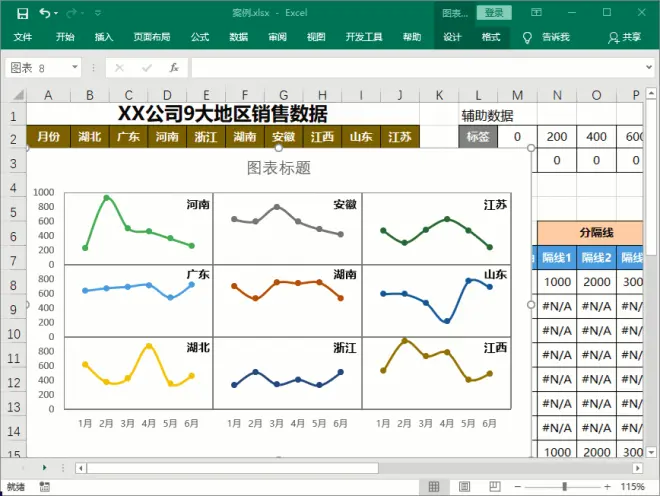Screen dimensions: 660x496
Task: Click the Ribbon Display Options icon
Action: click(x=536, y=13)
